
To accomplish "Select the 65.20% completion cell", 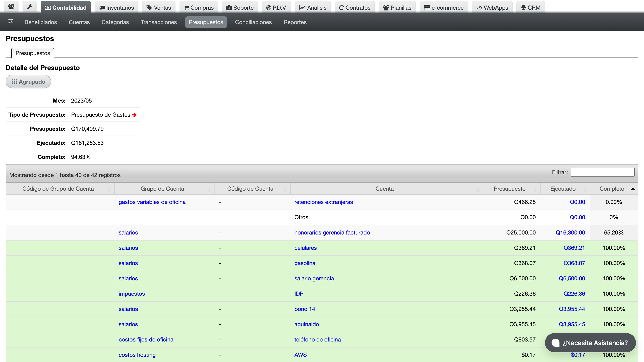I will pos(614,233).
